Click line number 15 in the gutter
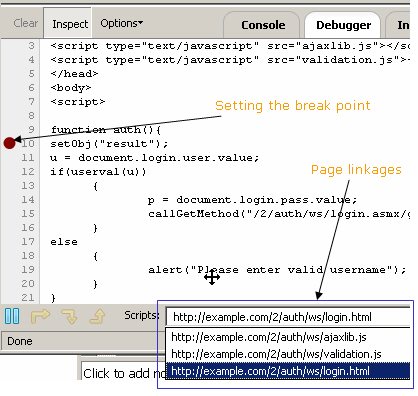Screen dimensions: 418x396 [28, 213]
